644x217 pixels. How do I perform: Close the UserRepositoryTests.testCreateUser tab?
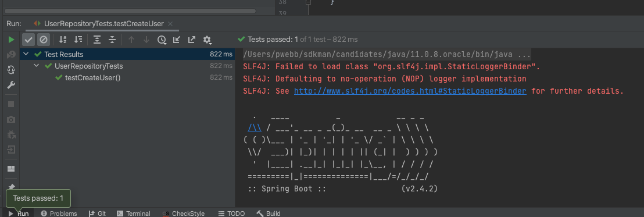click(x=171, y=24)
